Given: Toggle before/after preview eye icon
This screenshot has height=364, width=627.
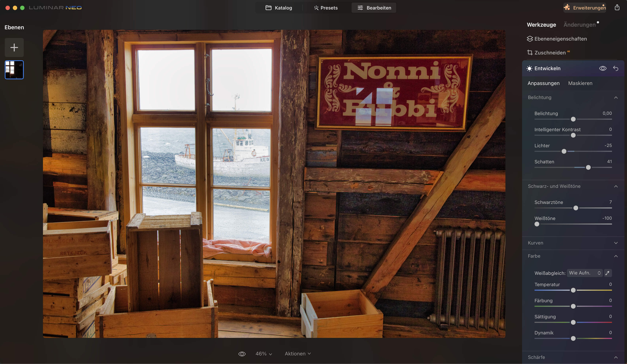Looking at the screenshot, I should click(x=242, y=354).
